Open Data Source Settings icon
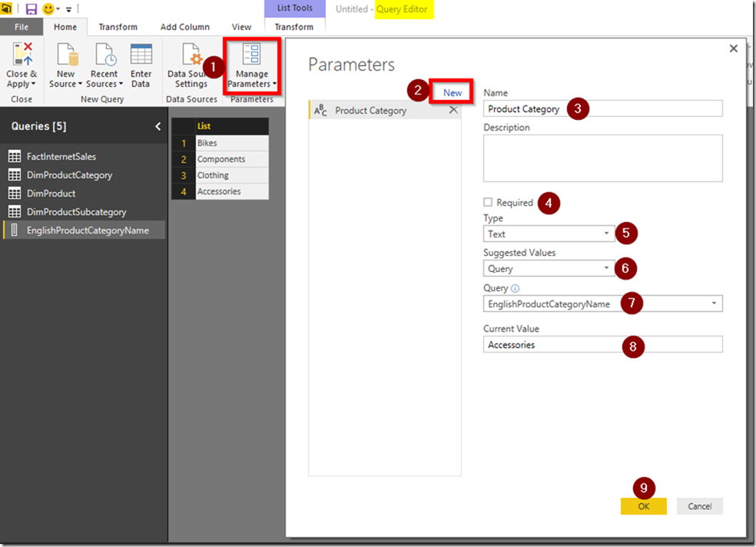Viewport: 756px width, 547px height. click(x=191, y=54)
